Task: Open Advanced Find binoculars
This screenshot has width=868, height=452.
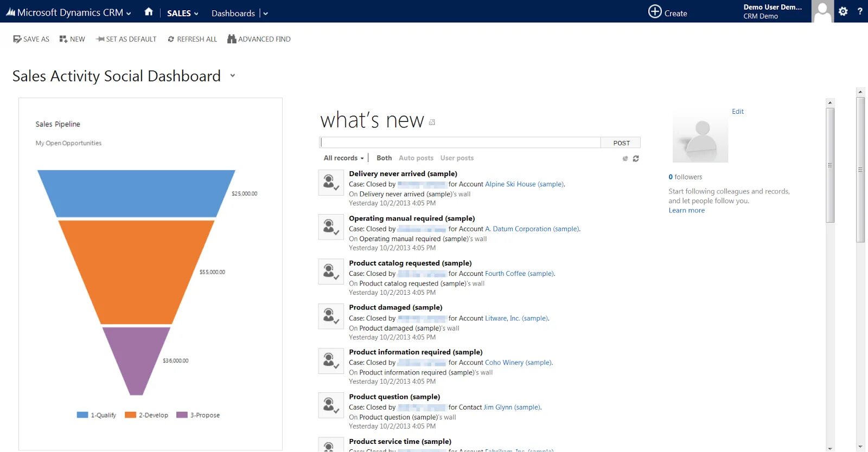Action: pyautogui.click(x=259, y=39)
